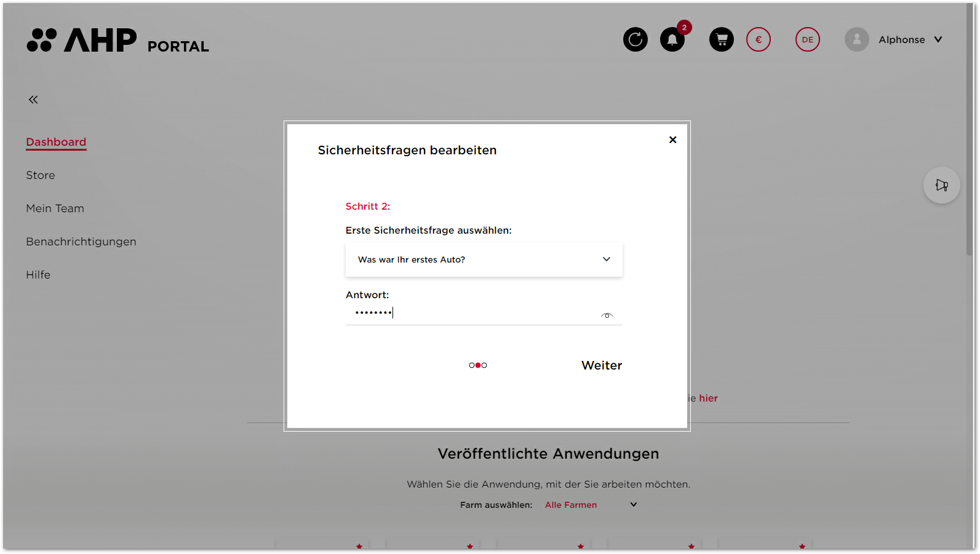Screen dimensions: 980x554
Task: Go to Store in sidebar
Action: pyautogui.click(x=41, y=175)
